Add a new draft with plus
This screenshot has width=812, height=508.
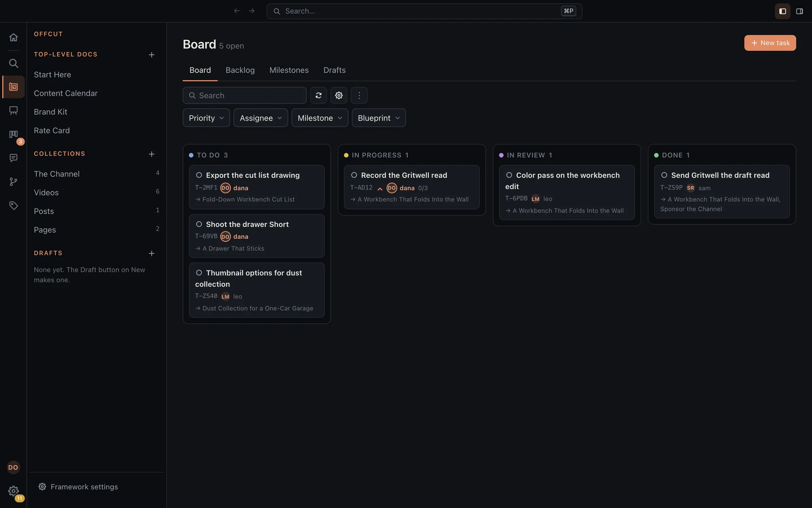coord(152,254)
